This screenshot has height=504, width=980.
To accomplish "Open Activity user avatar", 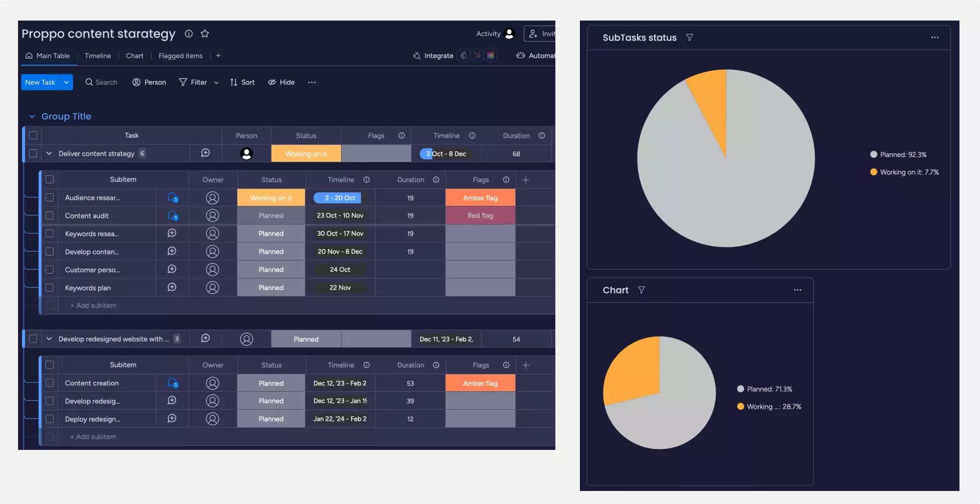I will [509, 34].
